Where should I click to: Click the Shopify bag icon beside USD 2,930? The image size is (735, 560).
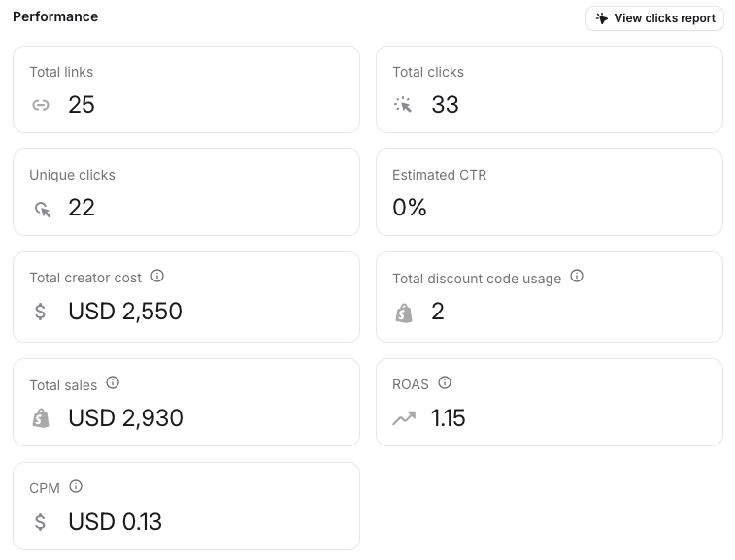41,418
